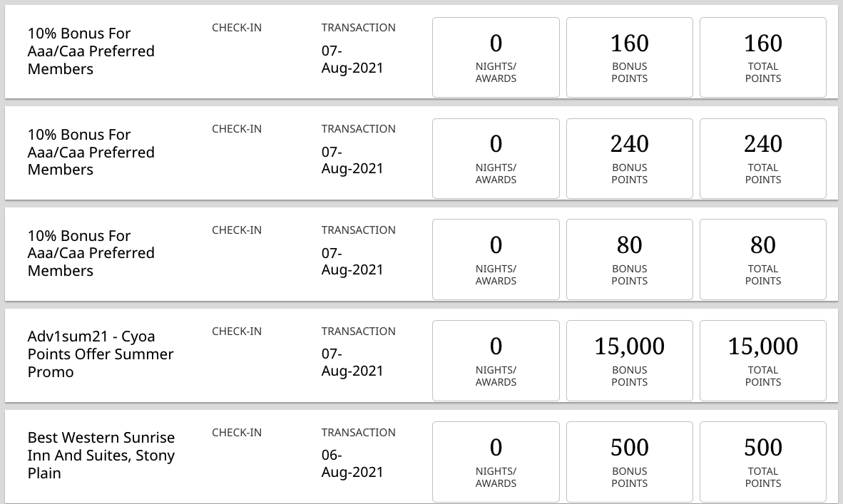Select the 500 Bonus Points box

630,461
